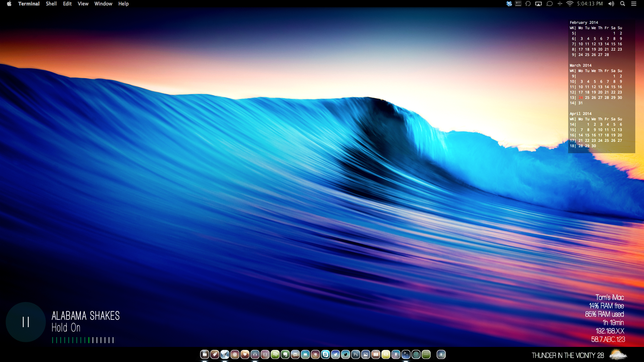This screenshot has height=362, width=644.
Task: Click the Dropbox menu bar icon
Action: [509, 4]
